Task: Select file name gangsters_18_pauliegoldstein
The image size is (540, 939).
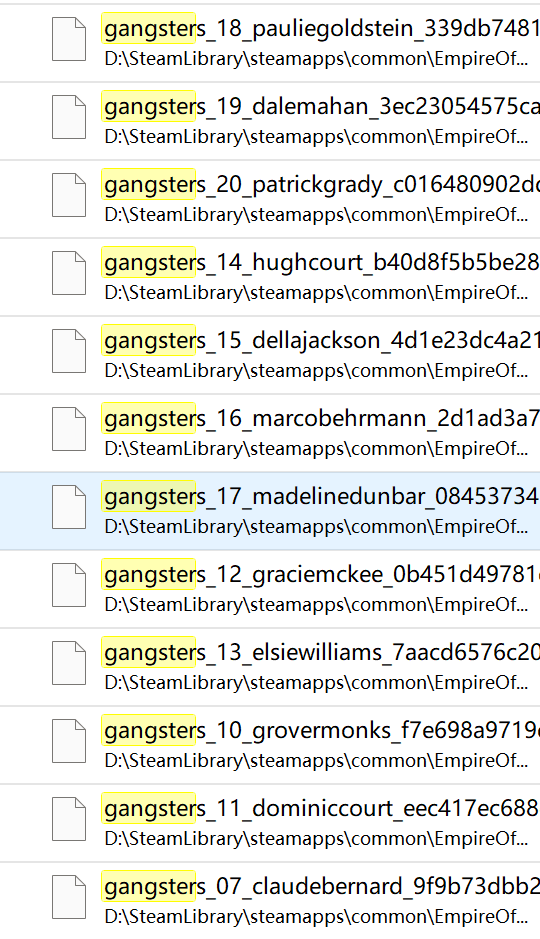Action: point(321,29)
